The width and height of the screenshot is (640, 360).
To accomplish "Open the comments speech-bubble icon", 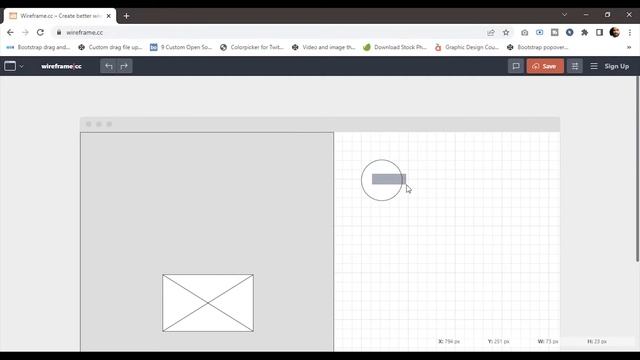I will click(x=516, y=66).
